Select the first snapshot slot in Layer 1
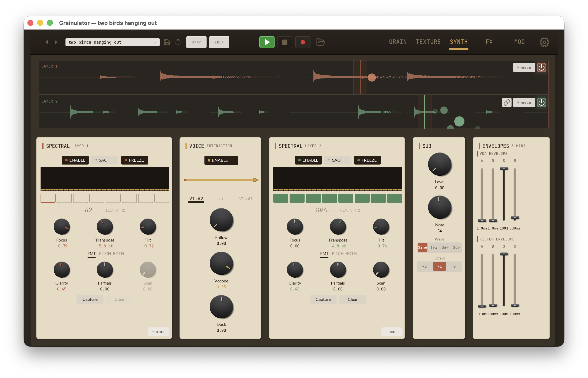The height and width of the screenshot is (378, 588). click(x=48, y=198)
